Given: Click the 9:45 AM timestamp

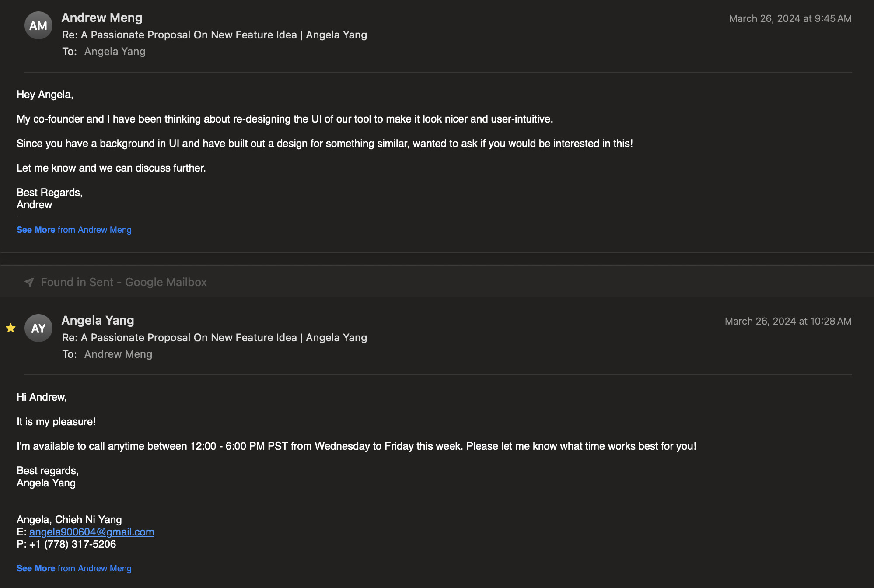Looking at the screenshot, I should pos(790,18).
